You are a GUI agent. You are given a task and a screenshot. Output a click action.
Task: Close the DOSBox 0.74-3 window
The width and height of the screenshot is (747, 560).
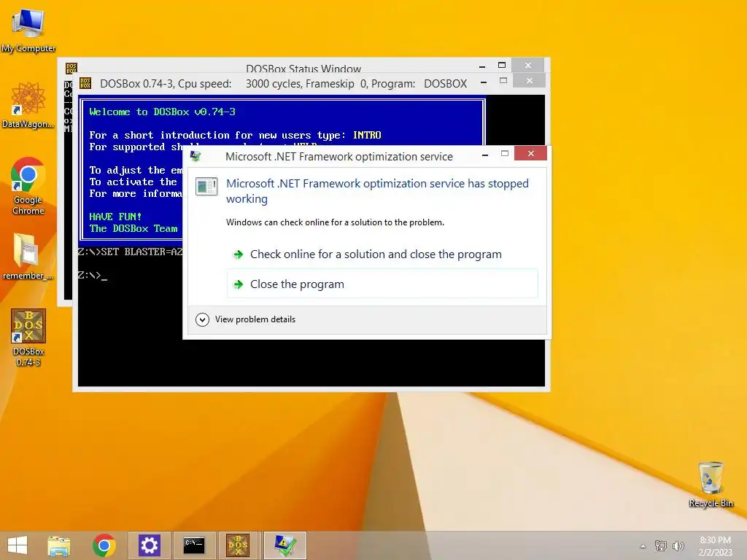(x=530, y=81)
